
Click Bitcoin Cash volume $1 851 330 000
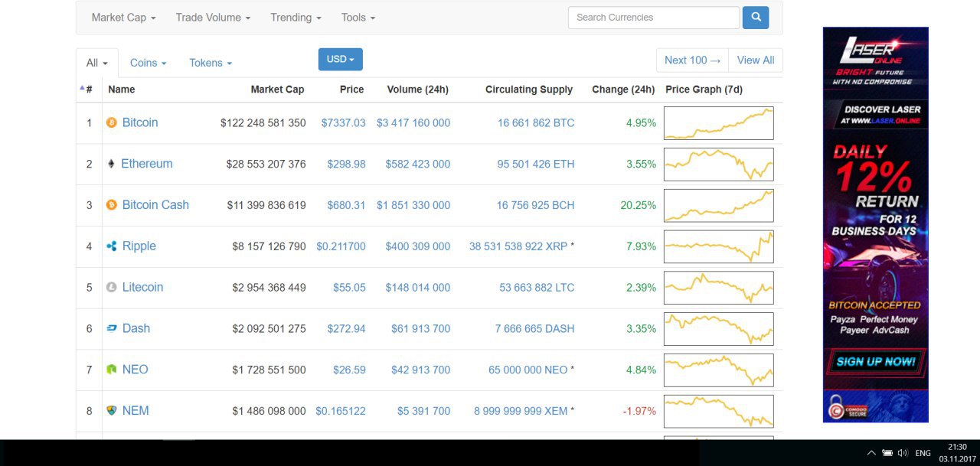[413, 206]
